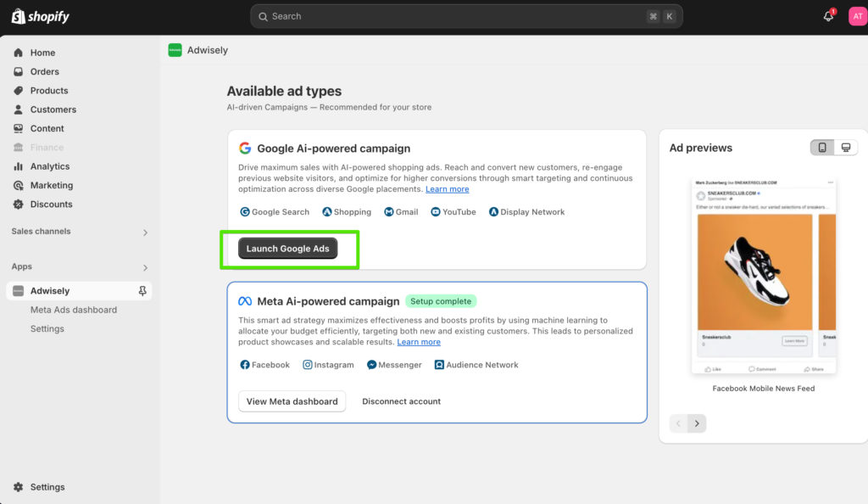
Task: Show next ad preview
Action: tap(697, 423)
